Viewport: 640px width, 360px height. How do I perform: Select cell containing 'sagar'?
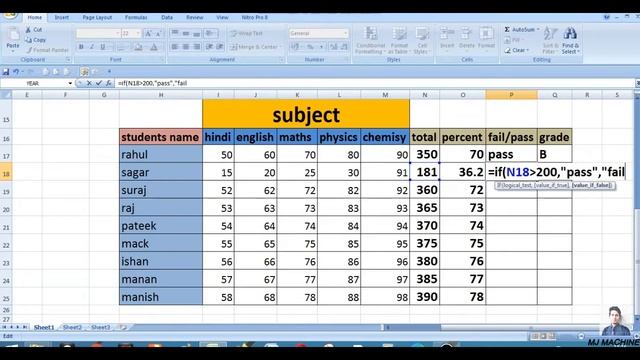[x=161, y=172]
